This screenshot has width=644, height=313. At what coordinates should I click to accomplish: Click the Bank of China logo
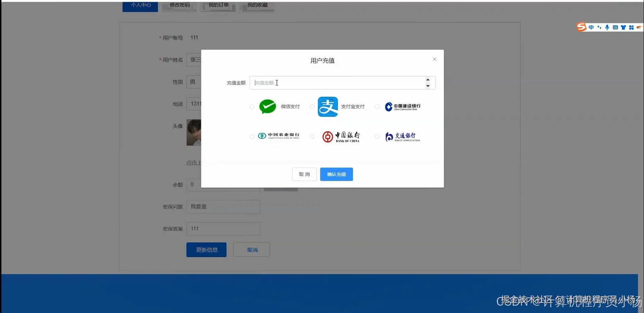point(341,136)
